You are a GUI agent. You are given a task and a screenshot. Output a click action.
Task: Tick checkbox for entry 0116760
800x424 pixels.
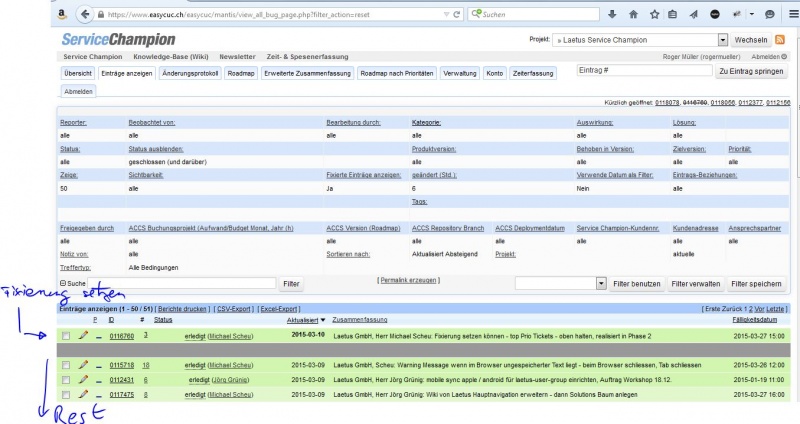coord(66,336)
